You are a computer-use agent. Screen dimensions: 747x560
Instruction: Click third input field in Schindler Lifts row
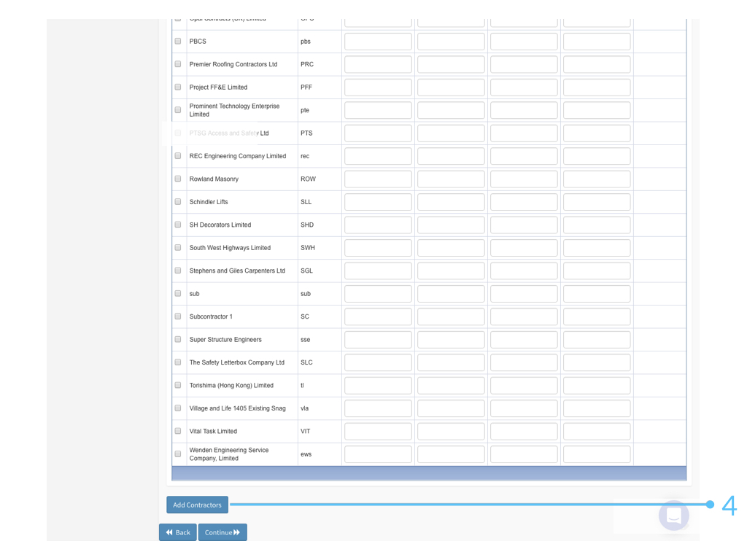[x=524, y=202]
